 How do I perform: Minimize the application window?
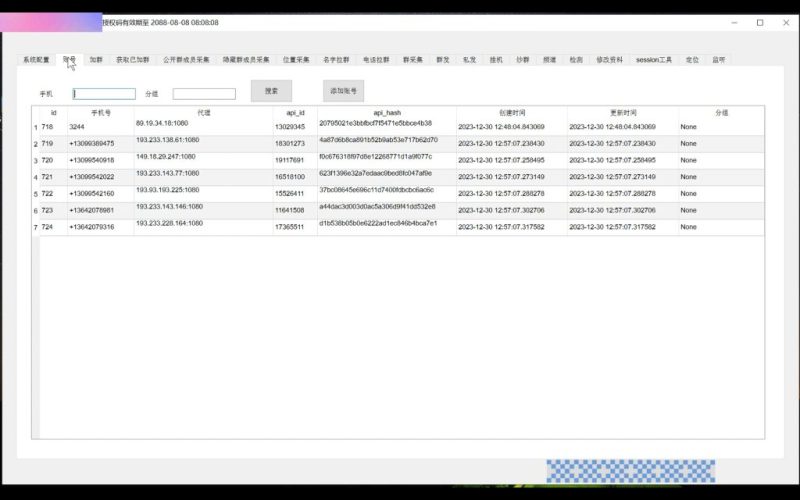click(x=734, y=22)
